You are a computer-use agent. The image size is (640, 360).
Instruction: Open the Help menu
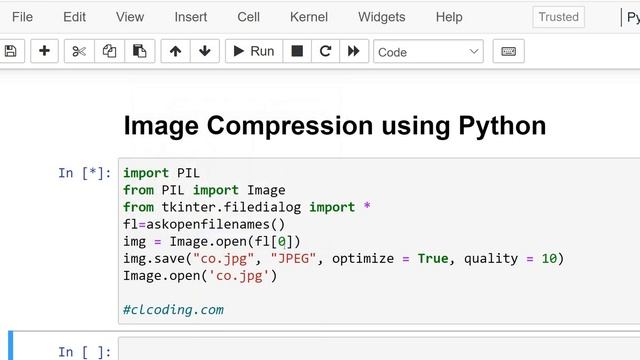[x=449, y=17]
